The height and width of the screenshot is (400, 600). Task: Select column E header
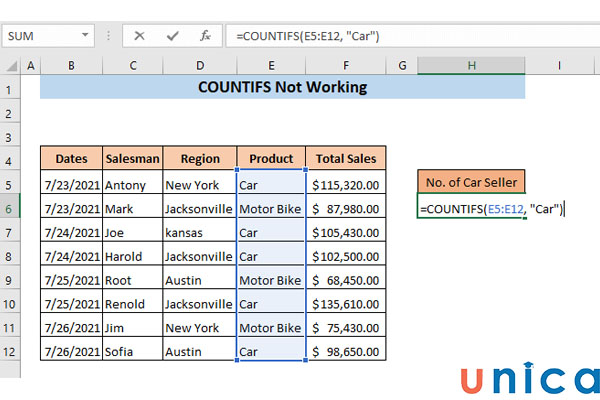pos(271,66)
